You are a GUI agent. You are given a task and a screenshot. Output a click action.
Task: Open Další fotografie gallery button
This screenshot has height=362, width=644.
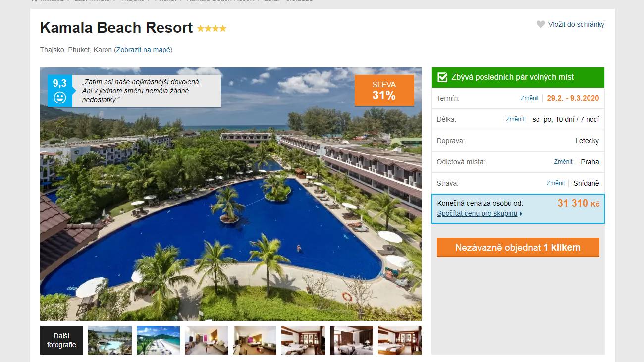[x=61, y=340]
